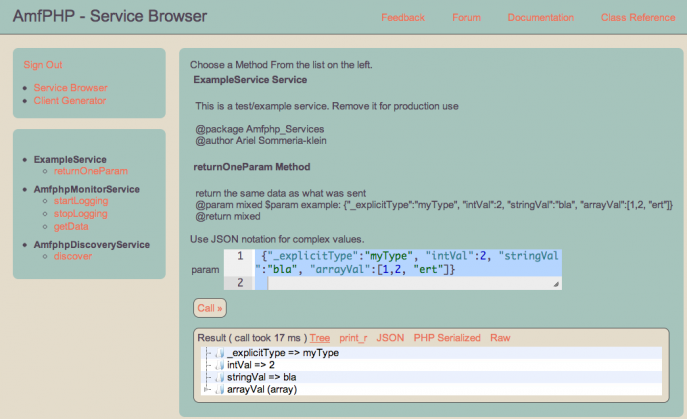This screenshot has height=419, width=687.
Task: Click the stringVal row file icon
Action: point(220,377)
